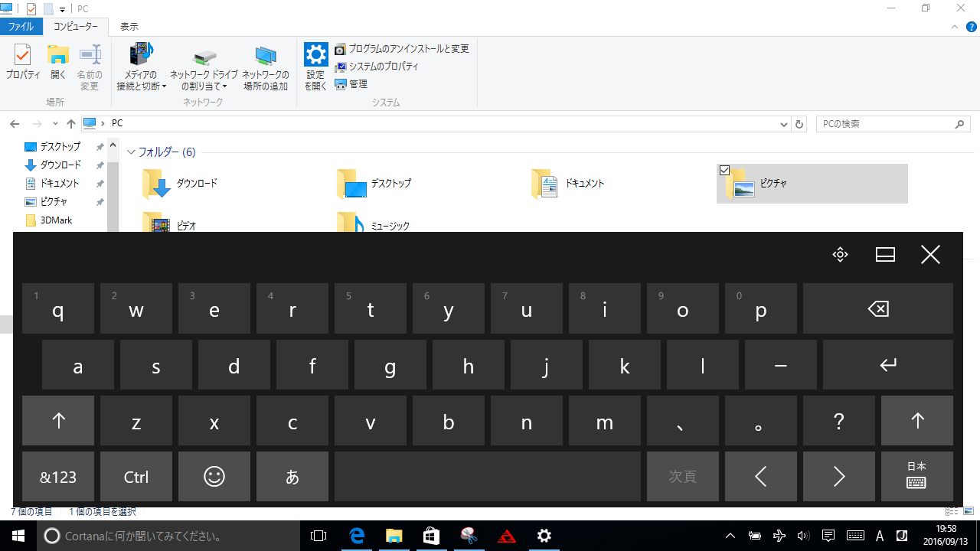980x551 pixels.
Task: Open Explorer help question mark
Action: pos(972,27)
